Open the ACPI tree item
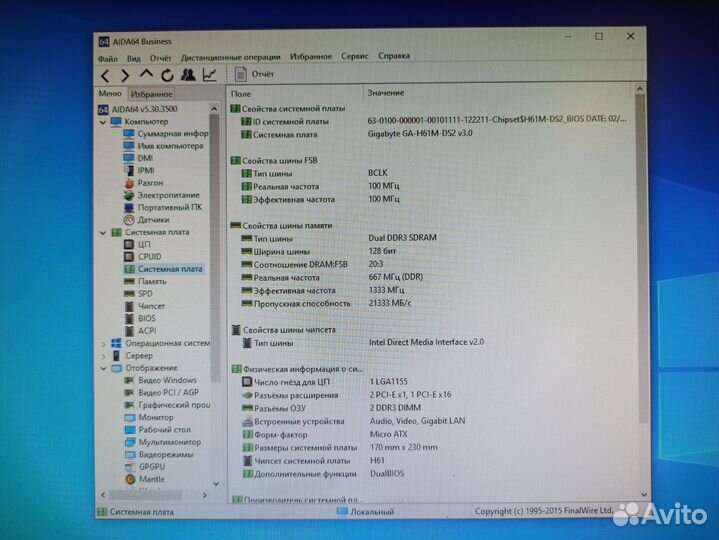This screenshot has height=540, width=719. [x=140, y=331]
